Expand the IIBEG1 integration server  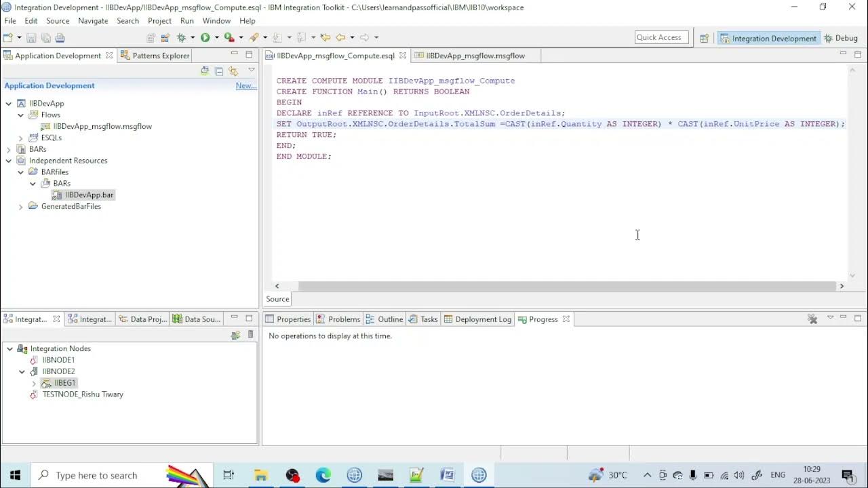pos(34,384)
